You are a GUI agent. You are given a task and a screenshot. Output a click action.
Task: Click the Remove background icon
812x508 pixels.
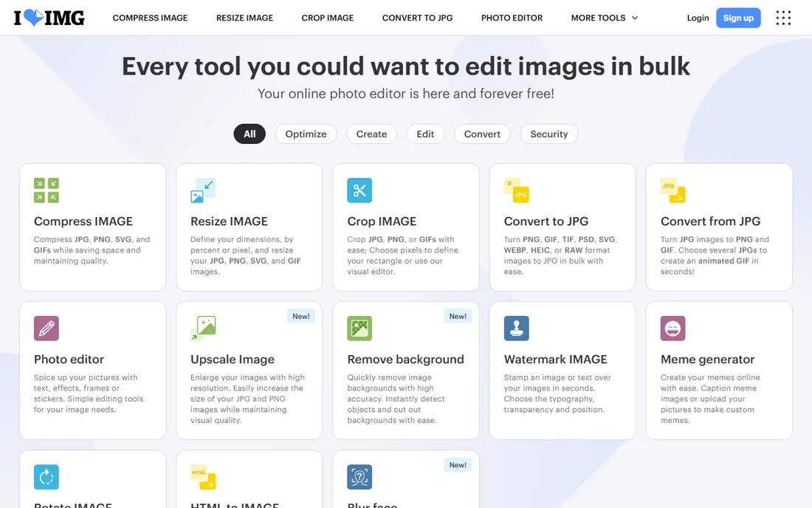point(359,329)
